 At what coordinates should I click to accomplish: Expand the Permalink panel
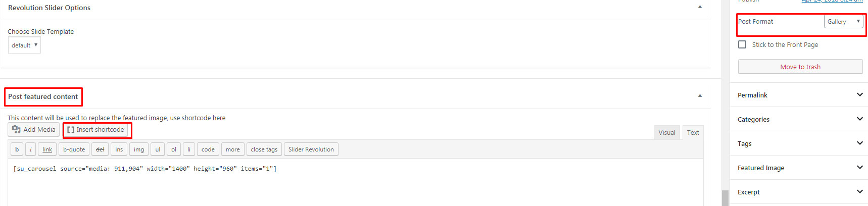(x=799, y=95)
